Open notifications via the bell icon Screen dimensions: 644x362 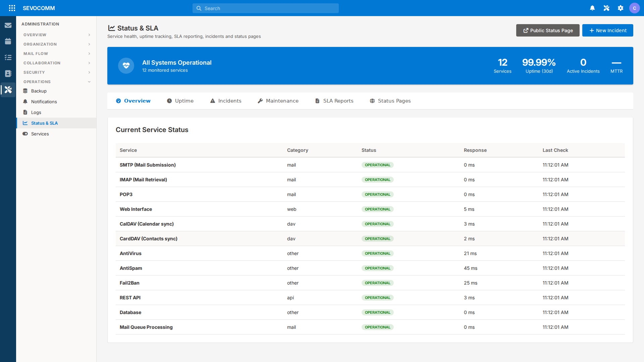pyautogui.click(x=592, y=8)
